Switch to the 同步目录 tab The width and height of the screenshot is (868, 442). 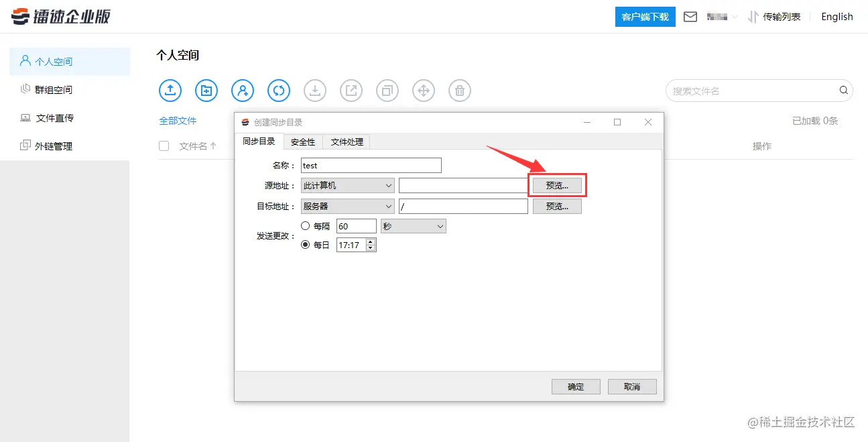click(259, 142)
